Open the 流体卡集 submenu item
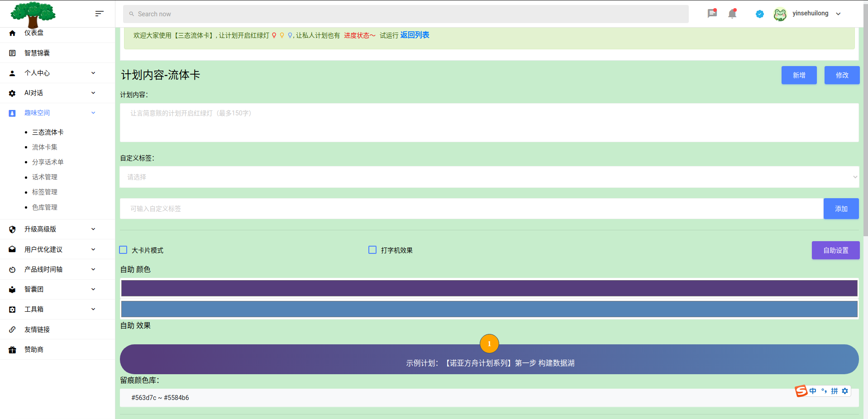868x419 pixels. click(45, 147)
